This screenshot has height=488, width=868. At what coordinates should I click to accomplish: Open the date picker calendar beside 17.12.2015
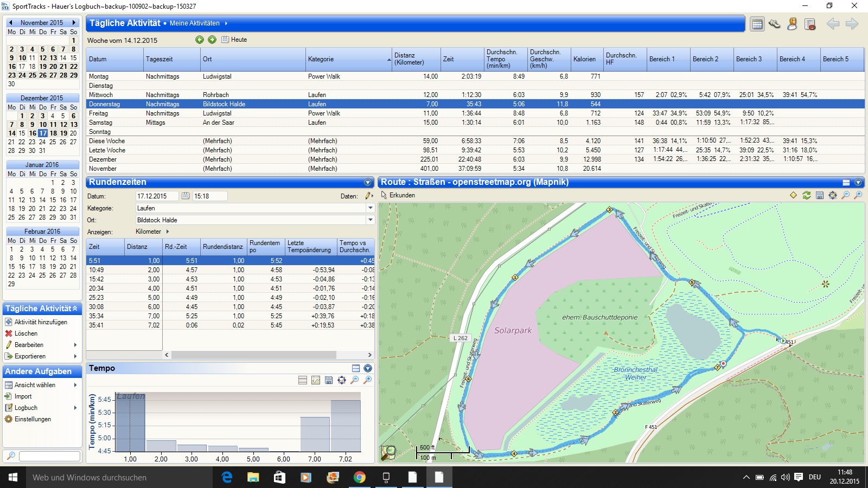pos(186,196)
